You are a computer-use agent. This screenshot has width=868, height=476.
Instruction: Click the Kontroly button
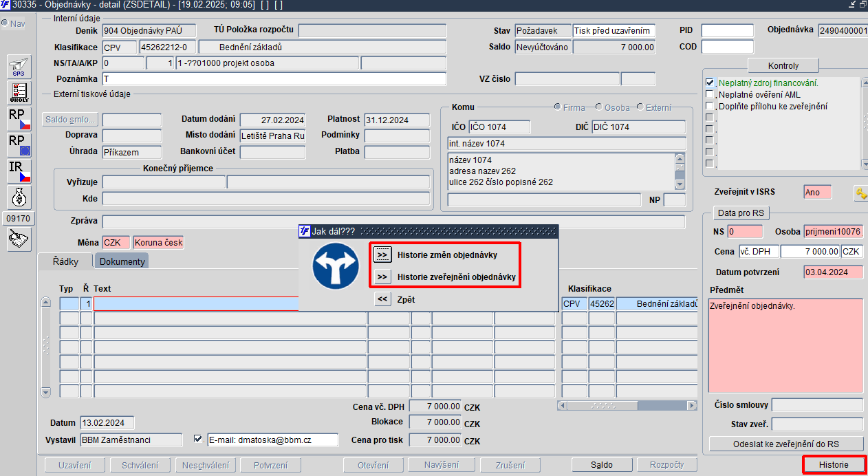click(x=783, y=66)
